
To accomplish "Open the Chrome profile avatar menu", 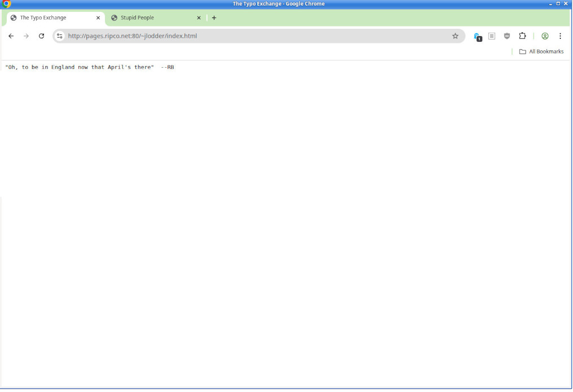I will coord(545,36).
